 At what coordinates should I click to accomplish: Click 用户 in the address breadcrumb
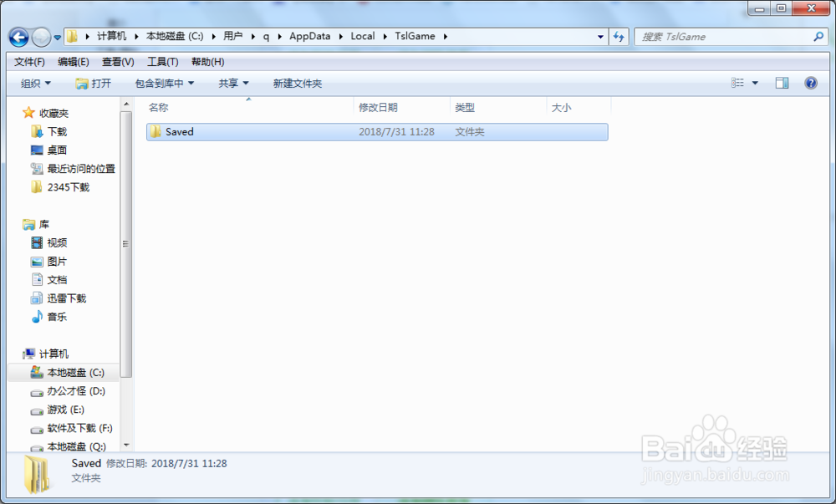click(x=233, y=36)
